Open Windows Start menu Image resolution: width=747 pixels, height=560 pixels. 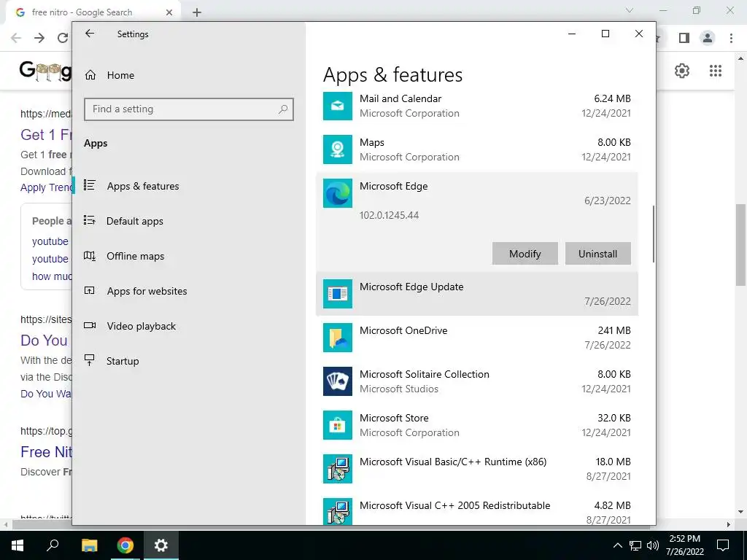18,545
